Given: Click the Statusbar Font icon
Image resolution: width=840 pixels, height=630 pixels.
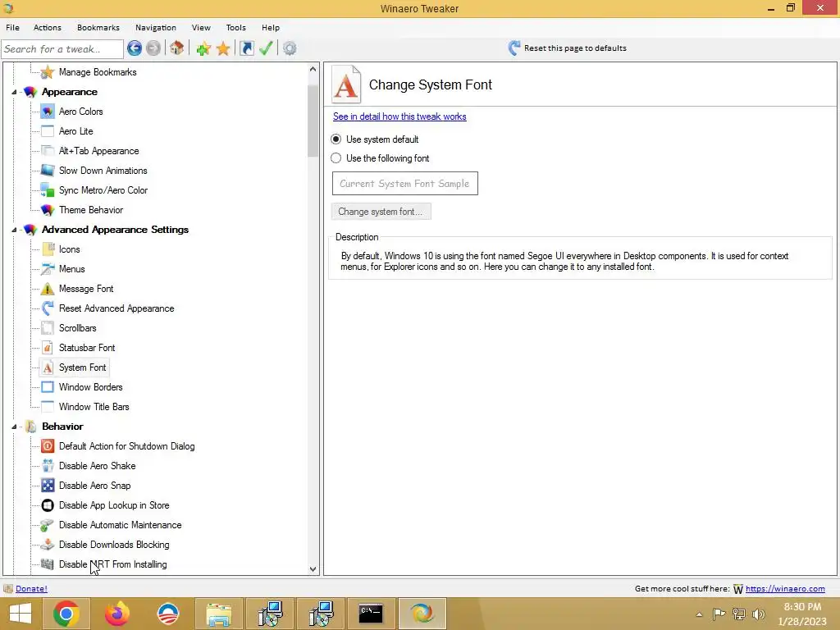Looking at the screenshot, I should coord(48,348).
